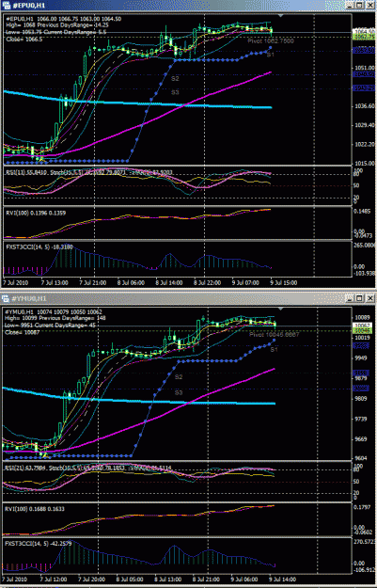Click the S3 label in EPU0 chart
Screen dimensions: 377x588
click(x=175, y=92)
